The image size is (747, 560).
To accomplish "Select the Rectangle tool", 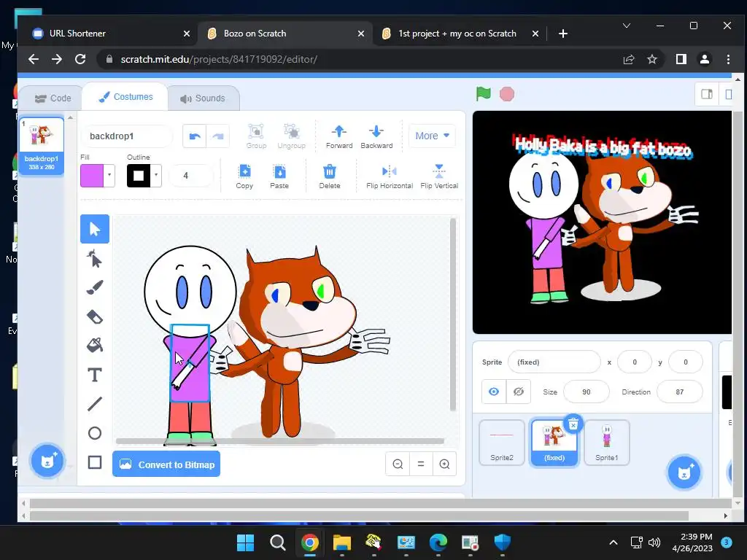I will [x=95, y=462].
